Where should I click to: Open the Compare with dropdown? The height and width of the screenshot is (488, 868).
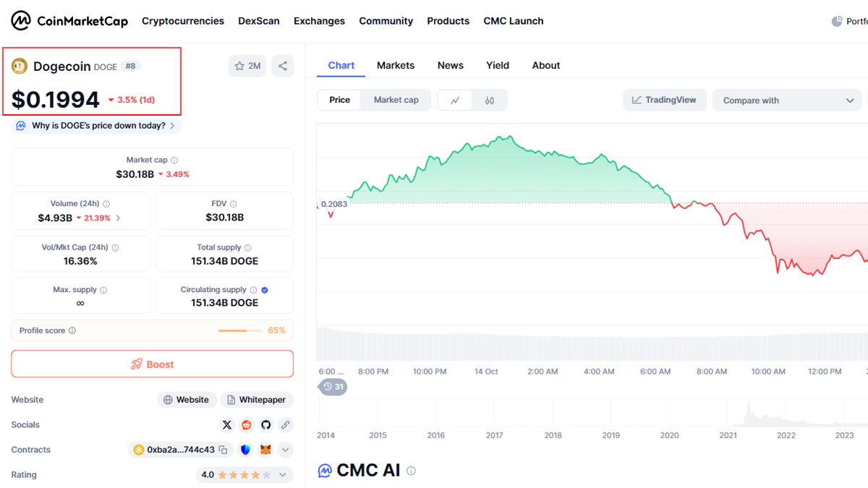788,100
